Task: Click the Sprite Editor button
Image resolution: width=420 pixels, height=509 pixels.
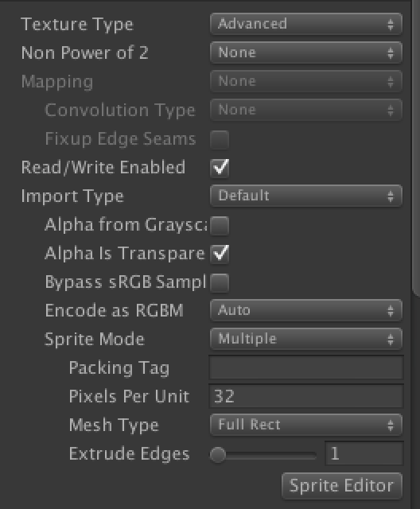Action: (342, 486)
